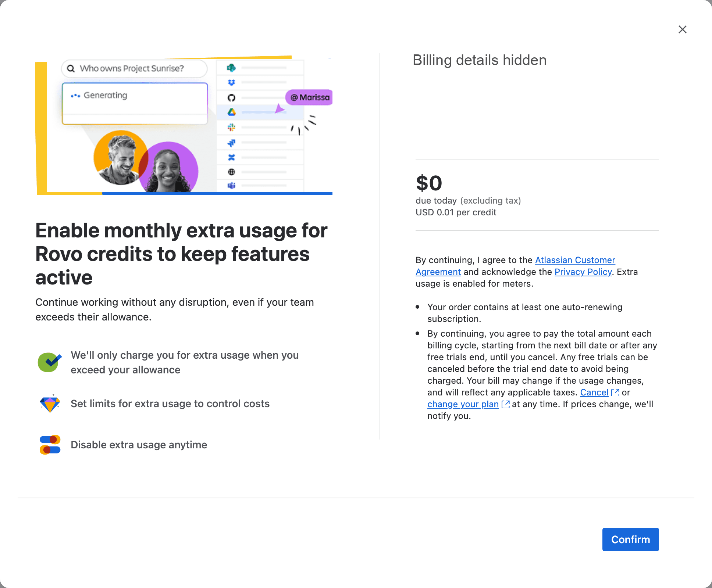Viewport: 712px width, 588px height.
Task: Open the change your plan link
Action: click(463, 404)
